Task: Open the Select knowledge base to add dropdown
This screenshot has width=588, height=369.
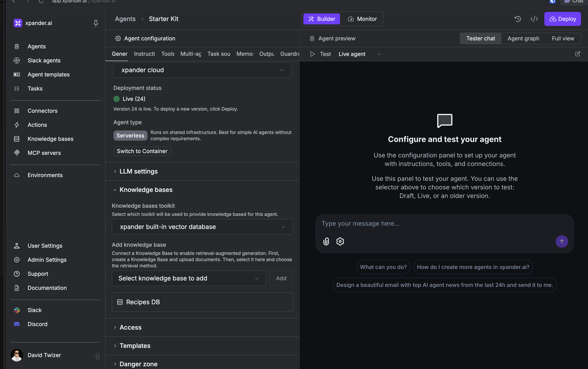Action: coord(189,278)
